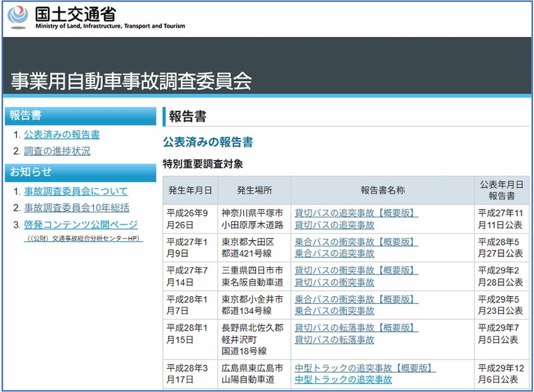
Task: Open 乗合バスの衝突事故 full report for 小金井市
Action: point(334,311)
